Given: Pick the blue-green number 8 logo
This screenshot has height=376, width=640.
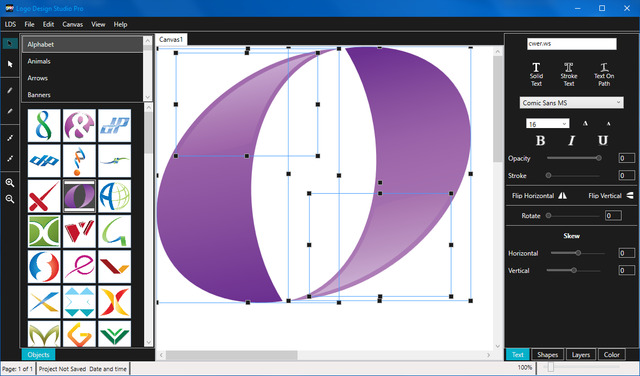Looking at the screenshot, I should click(44, 125).
